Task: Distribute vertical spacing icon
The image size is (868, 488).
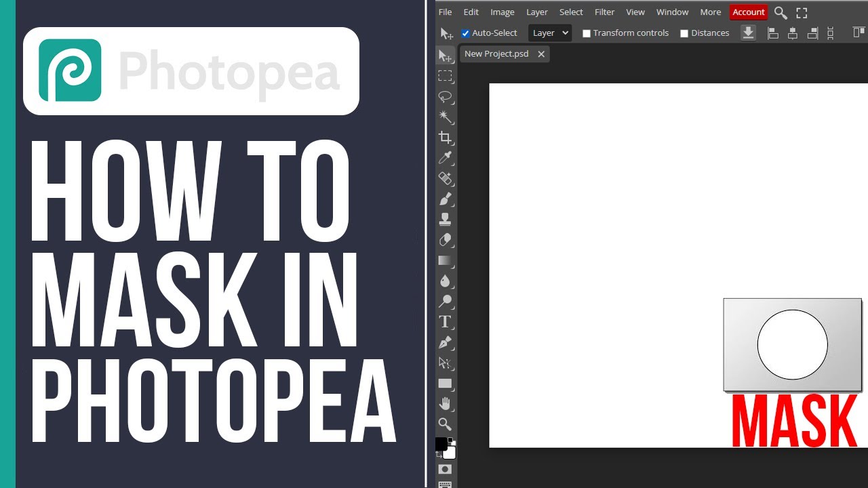Action: click(x=831, y=33)
